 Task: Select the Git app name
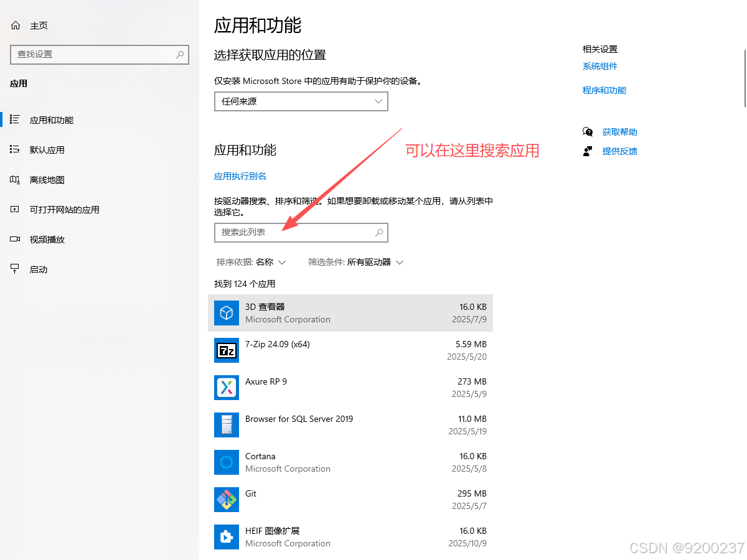(x=251, y=493)
